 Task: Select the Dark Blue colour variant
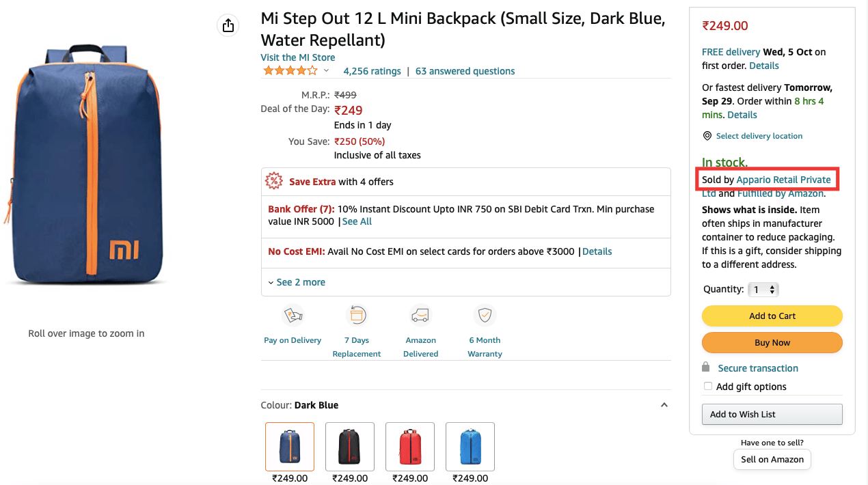coord(289,446)
